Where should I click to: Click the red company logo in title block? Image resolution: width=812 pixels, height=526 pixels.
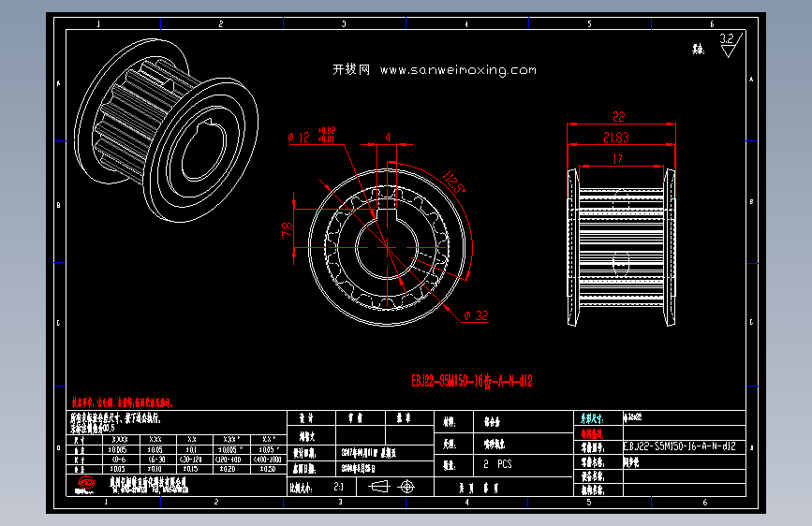point(86,485)
